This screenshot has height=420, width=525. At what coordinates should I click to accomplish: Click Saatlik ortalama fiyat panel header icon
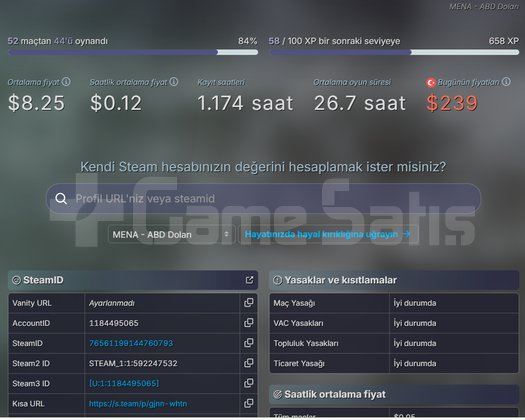tap(277, 395)
